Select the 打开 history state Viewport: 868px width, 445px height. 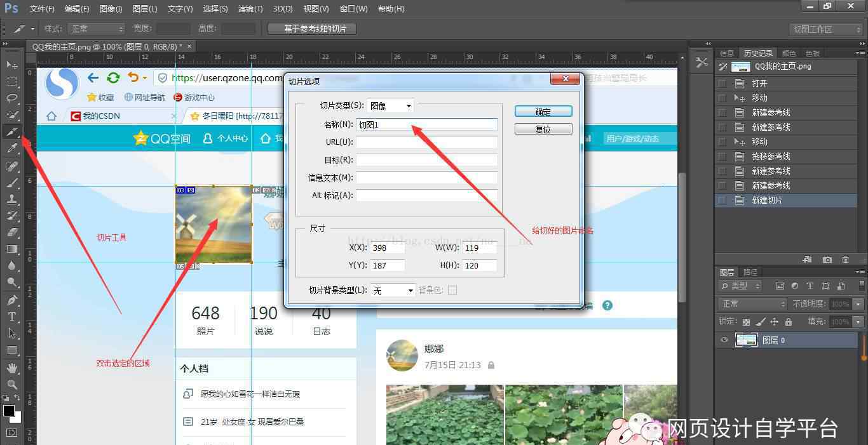coord(787,83)
